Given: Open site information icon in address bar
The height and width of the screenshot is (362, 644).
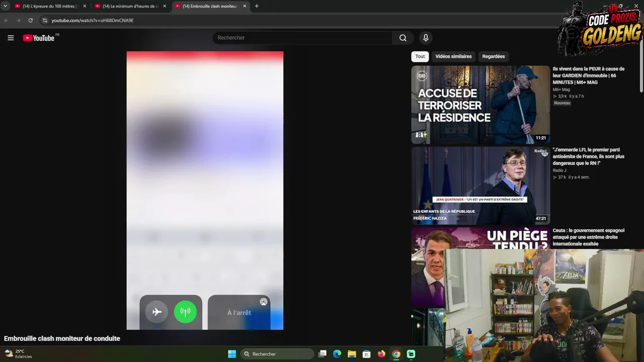Looking at the screenshot, I should click(45, 21).
